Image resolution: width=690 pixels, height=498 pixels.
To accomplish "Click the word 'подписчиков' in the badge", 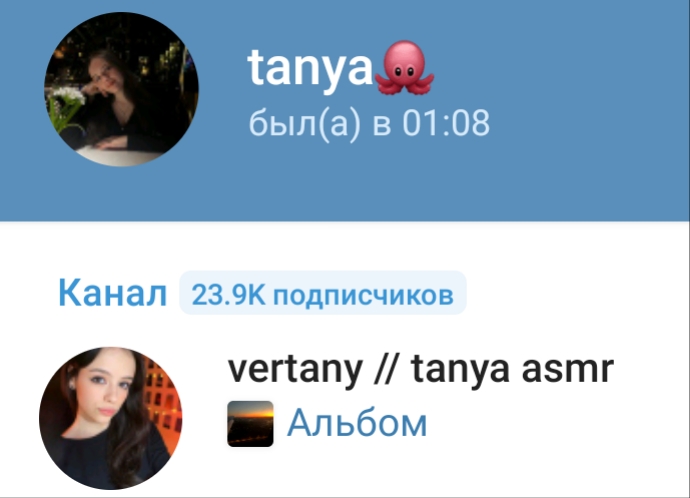I will (x=363, y=296).
